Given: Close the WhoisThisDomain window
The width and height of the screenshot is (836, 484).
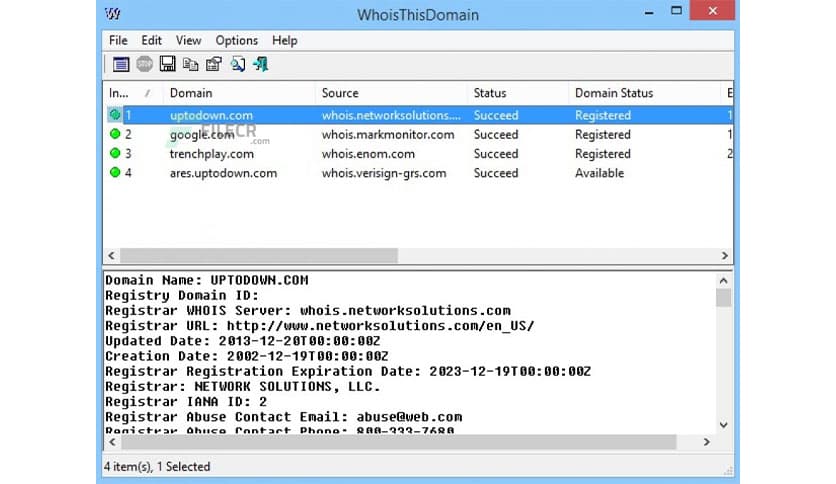Looking at the screenshot, I should (x=712, y=11).
